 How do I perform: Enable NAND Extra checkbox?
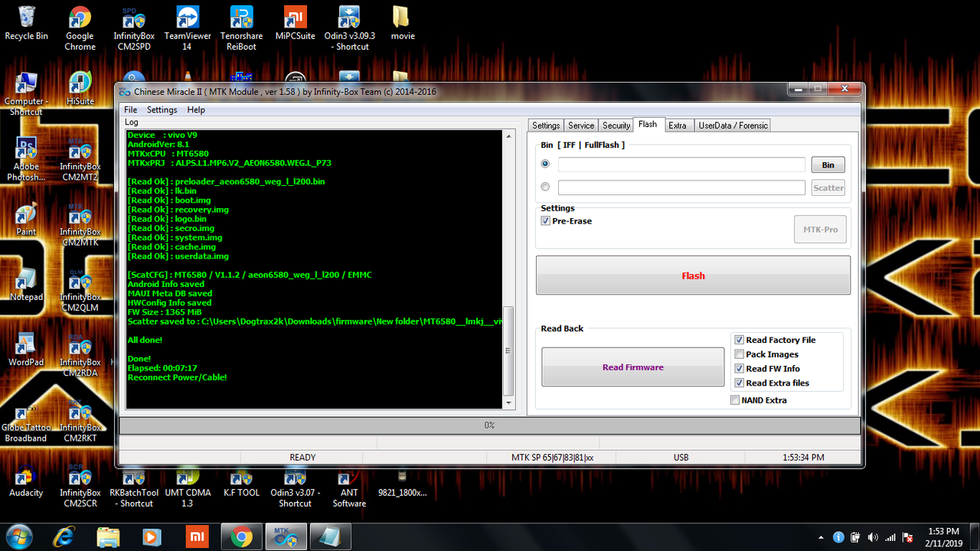[735, 400]
